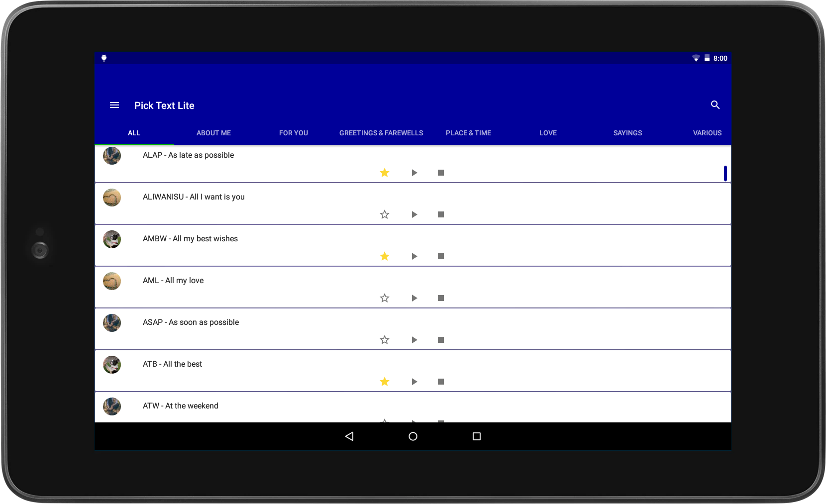Switch to the ALL tab

(x=134, y=133)
